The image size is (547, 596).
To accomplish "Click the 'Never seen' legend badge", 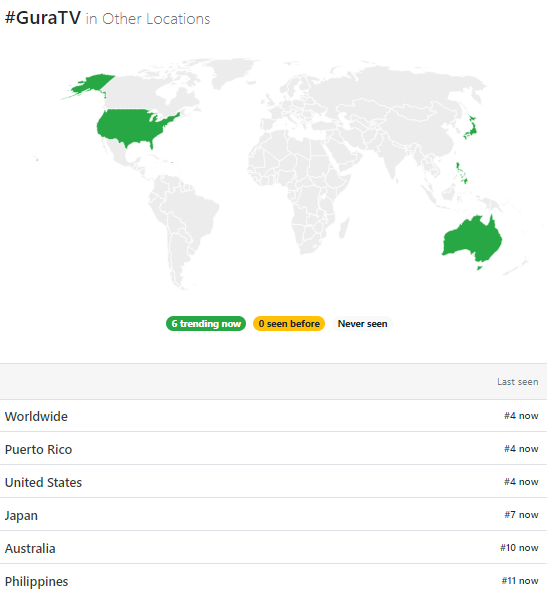I will pos(362,323).
